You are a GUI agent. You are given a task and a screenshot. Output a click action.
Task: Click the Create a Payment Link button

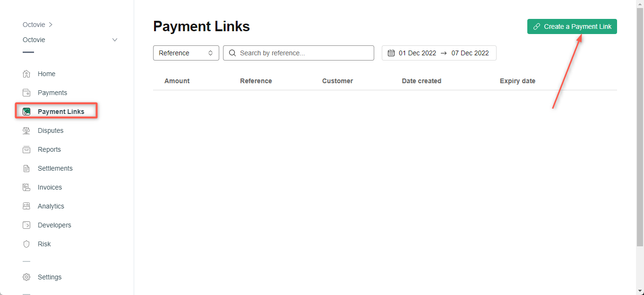pos(572,26)
